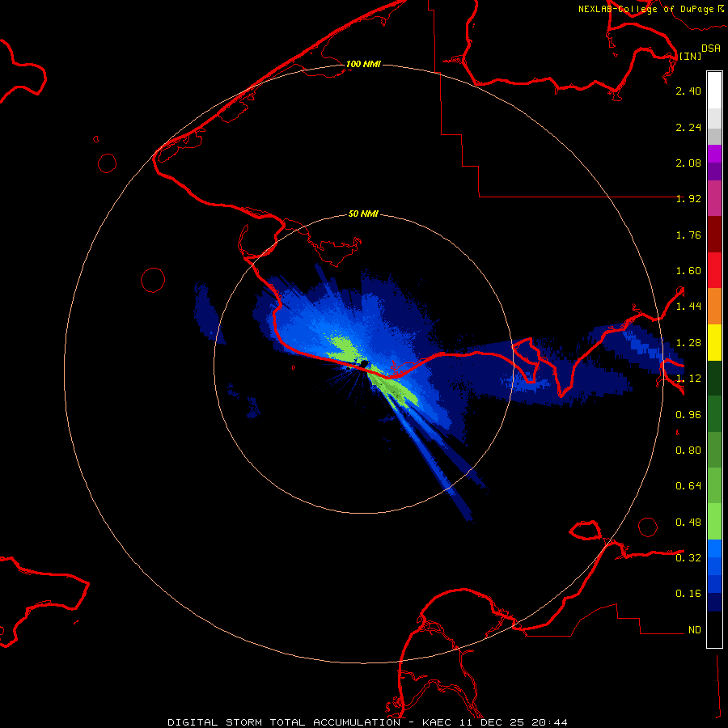Click the 100 NMI range ring label
728x728 pixels.
point(363,64)
